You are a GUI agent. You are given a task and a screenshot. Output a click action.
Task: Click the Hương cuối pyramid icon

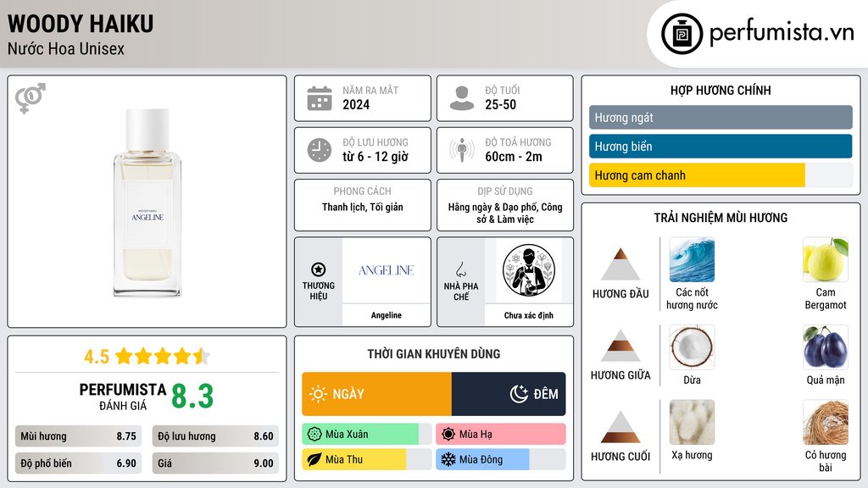620,427
